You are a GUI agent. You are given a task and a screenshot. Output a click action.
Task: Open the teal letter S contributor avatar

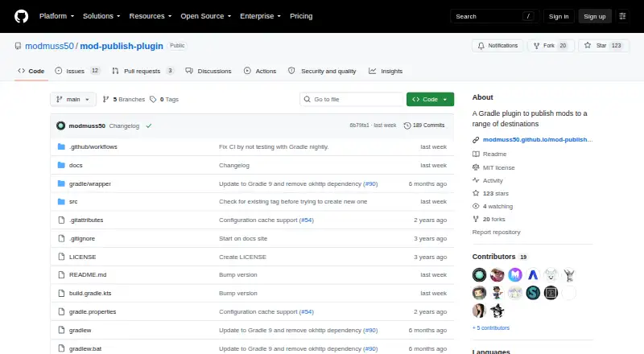533,293
